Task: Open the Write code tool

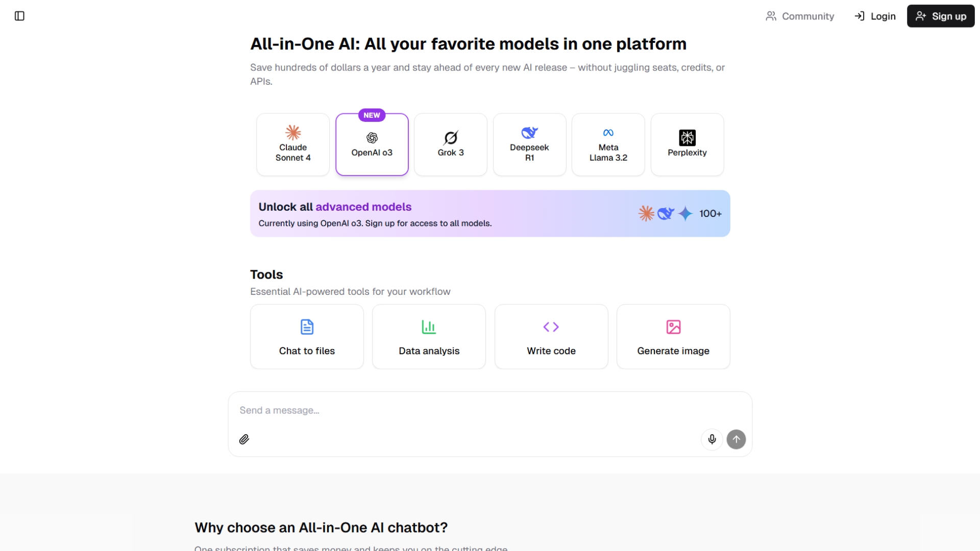Action: coord(551,337)
